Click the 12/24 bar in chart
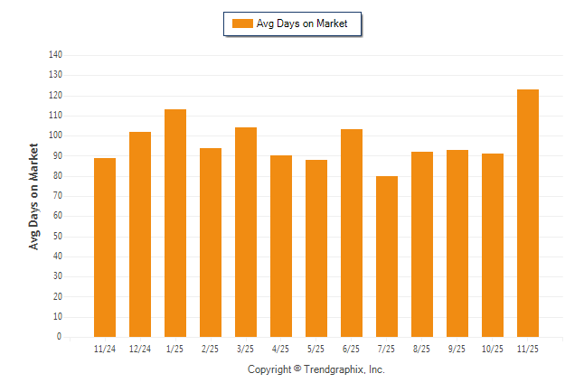 140,235
